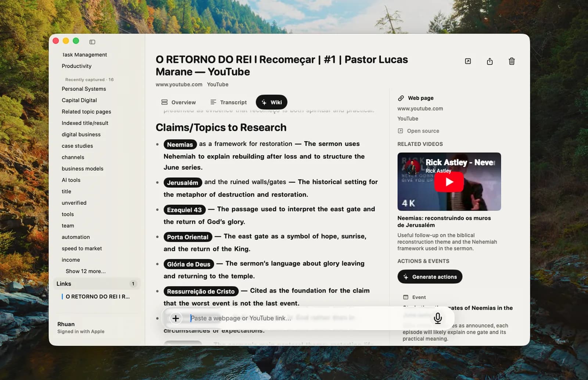
Task: Click Neemias: reconstruindo os muros video title
Action: point(444,221)
